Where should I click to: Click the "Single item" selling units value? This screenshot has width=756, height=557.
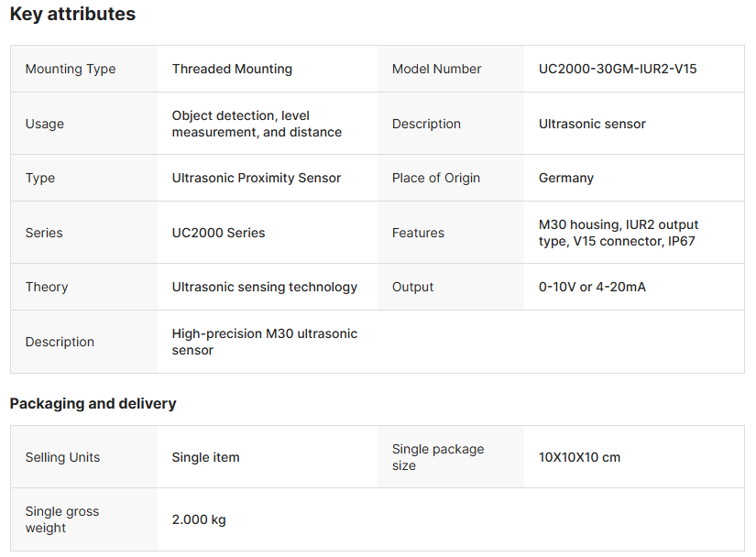coord(205,457)
